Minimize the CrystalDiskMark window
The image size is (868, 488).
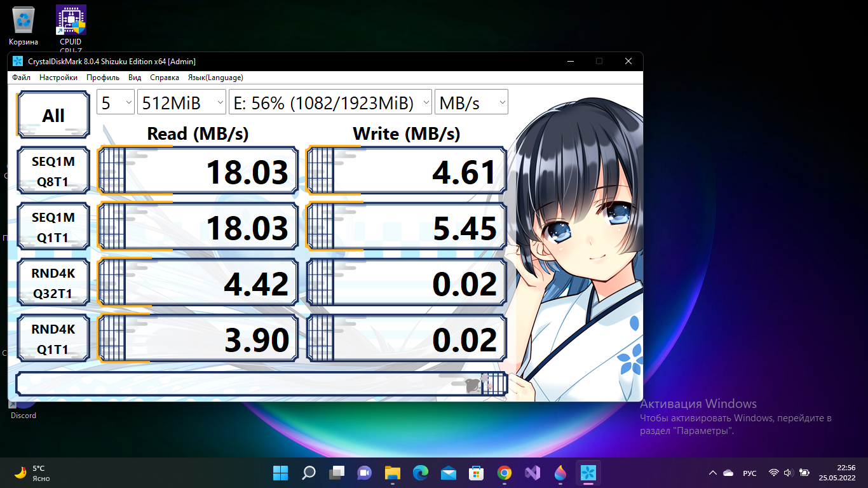569,61
